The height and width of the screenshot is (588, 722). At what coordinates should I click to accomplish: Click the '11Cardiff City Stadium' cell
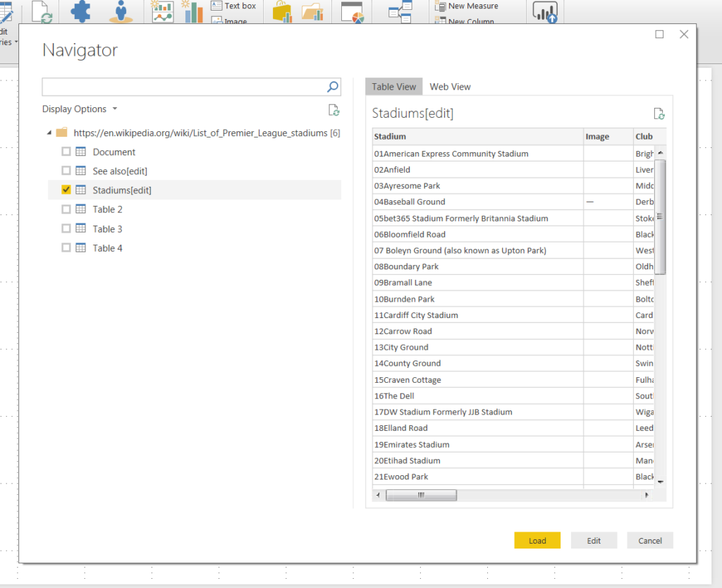tap(478, 315)
